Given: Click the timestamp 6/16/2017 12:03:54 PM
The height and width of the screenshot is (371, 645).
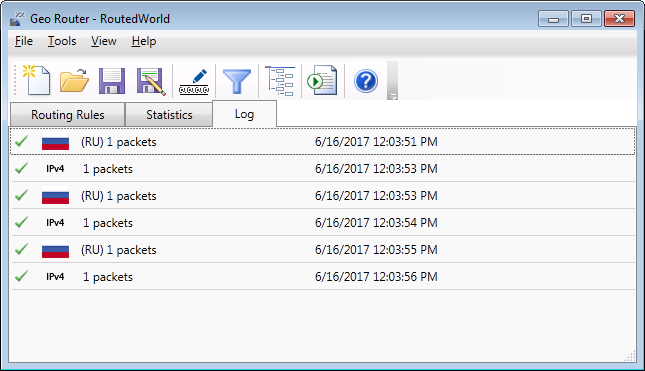Looking at the screenshot, I should point(376,223).
